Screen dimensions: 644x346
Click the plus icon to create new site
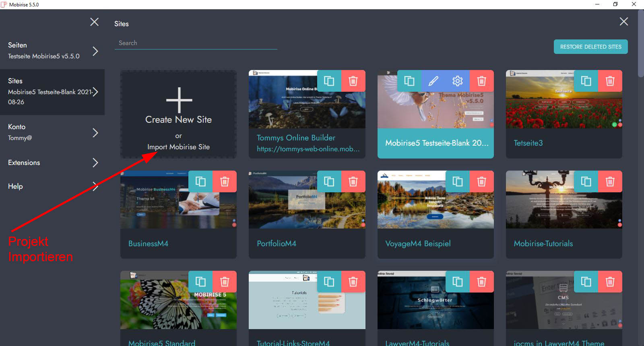(179, 100)
